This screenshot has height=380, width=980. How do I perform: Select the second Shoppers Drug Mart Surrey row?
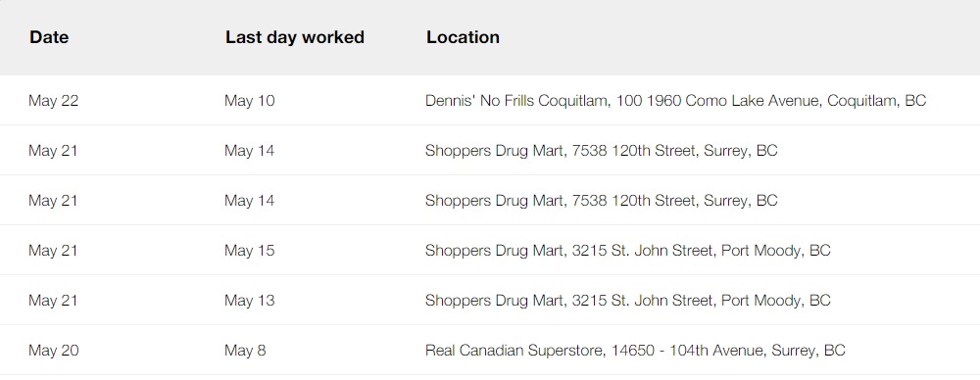point(490,200)
